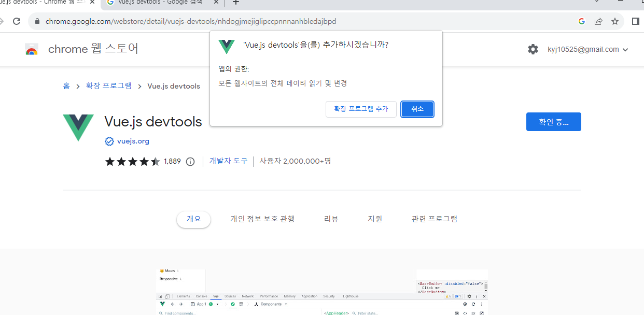Image resolution: width=644 pixels, height=315 pixels.
Task: Switch to 관련 프로그램 tab
Action: tap(435, 219)
